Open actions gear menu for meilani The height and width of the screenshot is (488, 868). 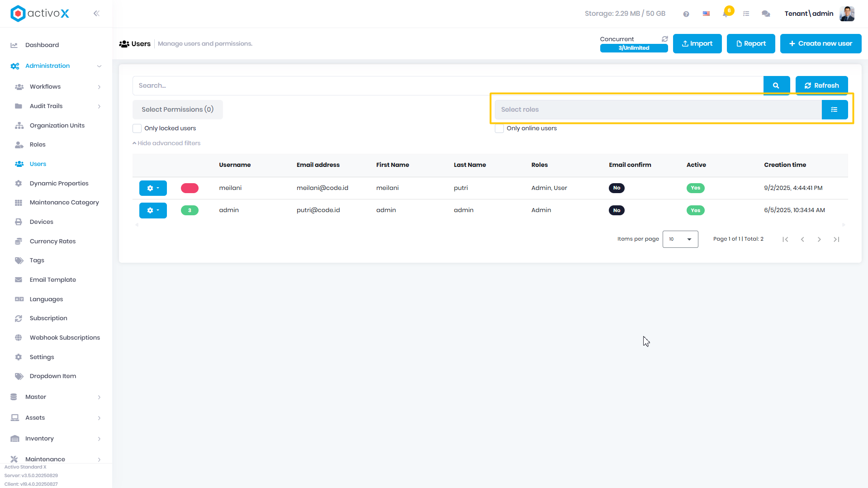153,188
